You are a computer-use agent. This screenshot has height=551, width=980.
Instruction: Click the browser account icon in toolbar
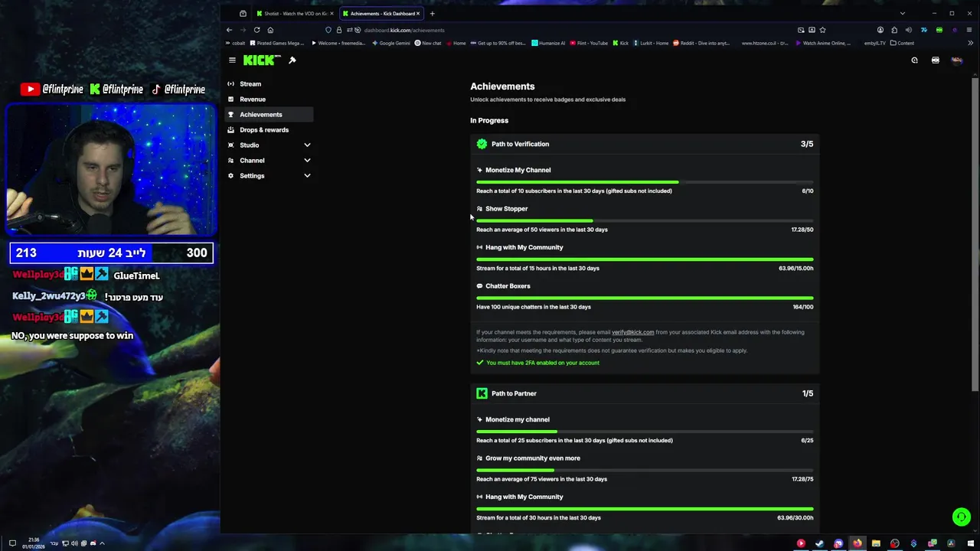pyautogui.click(x=880, y=30)
